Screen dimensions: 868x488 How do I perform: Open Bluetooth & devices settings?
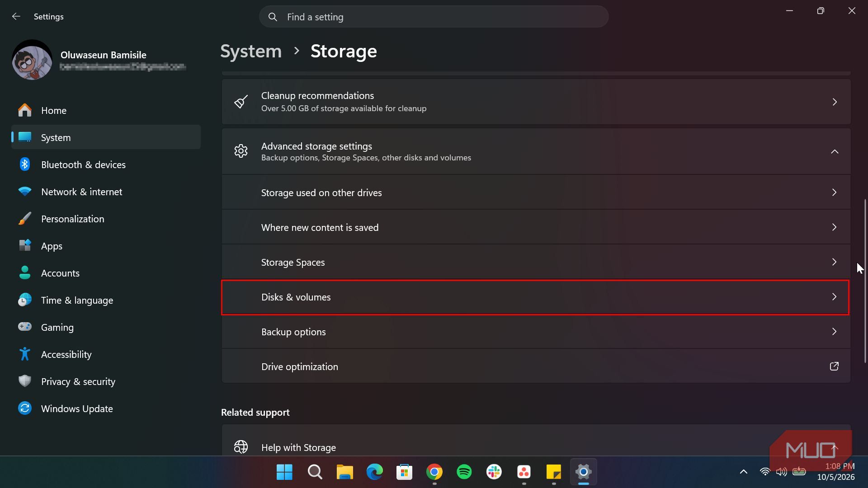[106, 164]
